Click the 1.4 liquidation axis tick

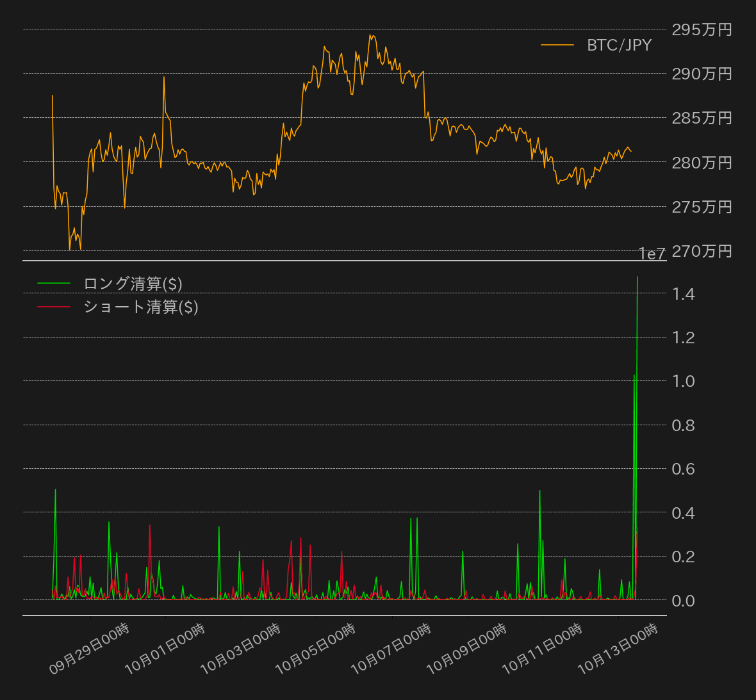pyautogui.click(x=683, y=294)
